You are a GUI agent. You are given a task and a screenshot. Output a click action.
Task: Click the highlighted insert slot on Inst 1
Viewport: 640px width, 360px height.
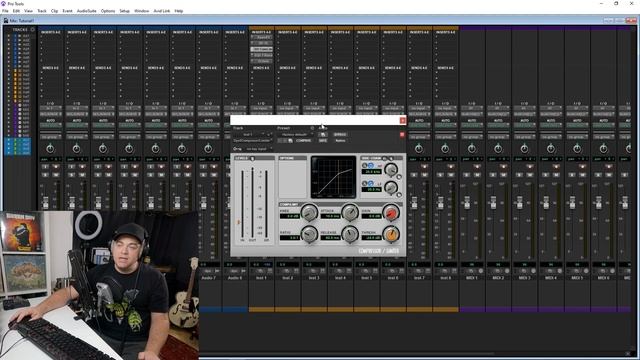coord(262,49)
